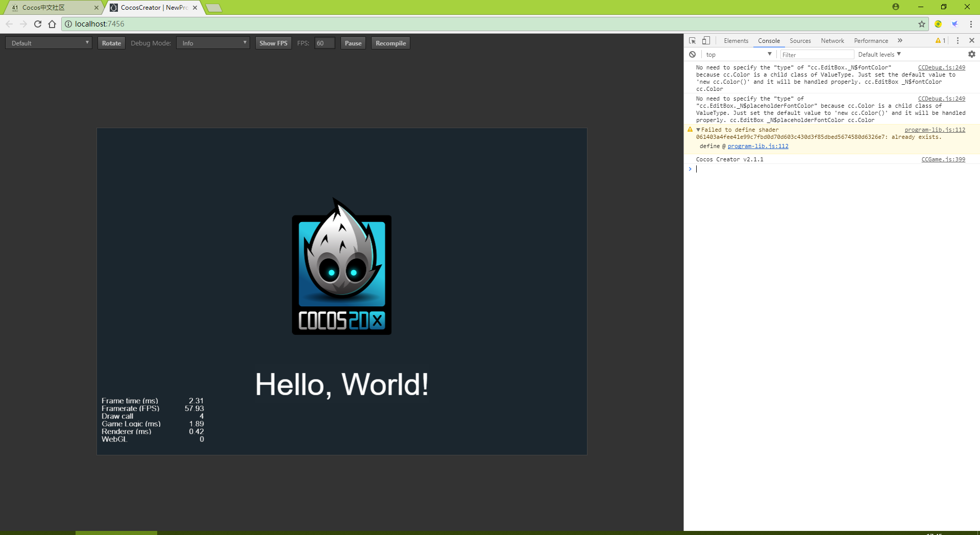Click the browser Back arrow
This screenshot has height=535, width=980.
click(9, 24)
